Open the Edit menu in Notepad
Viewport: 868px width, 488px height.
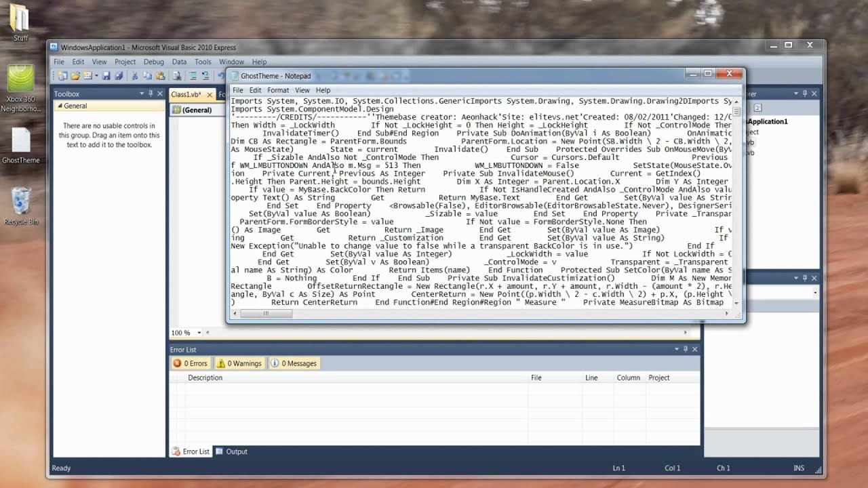[x=255, y=90]
